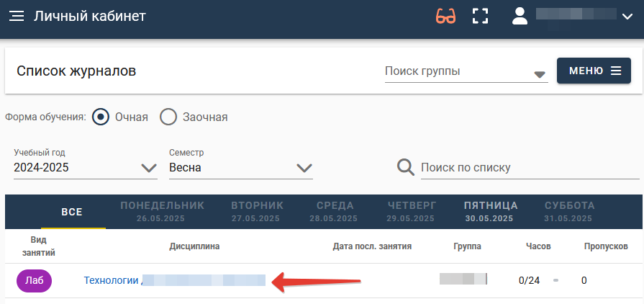The width and height of the screenshot is (644, 304).
Task: Switch to the Среда 28.05.2025 tab
Action: click(x=335, y=212)
